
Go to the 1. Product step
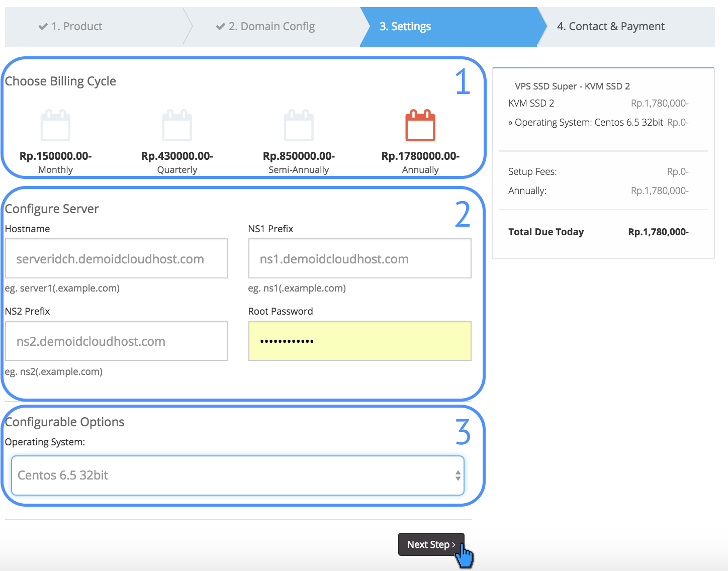point(76,27)
